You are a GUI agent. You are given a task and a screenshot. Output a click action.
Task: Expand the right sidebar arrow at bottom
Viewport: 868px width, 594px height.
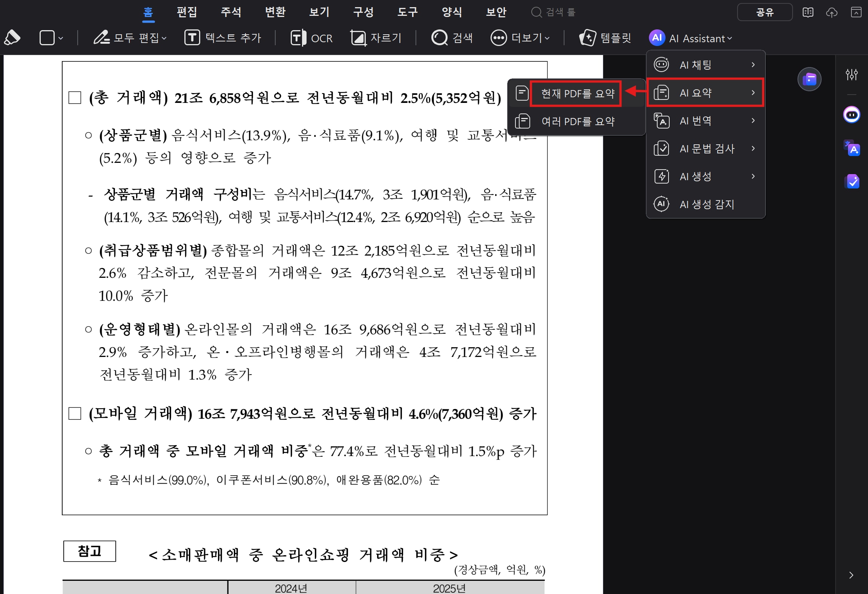851,575
